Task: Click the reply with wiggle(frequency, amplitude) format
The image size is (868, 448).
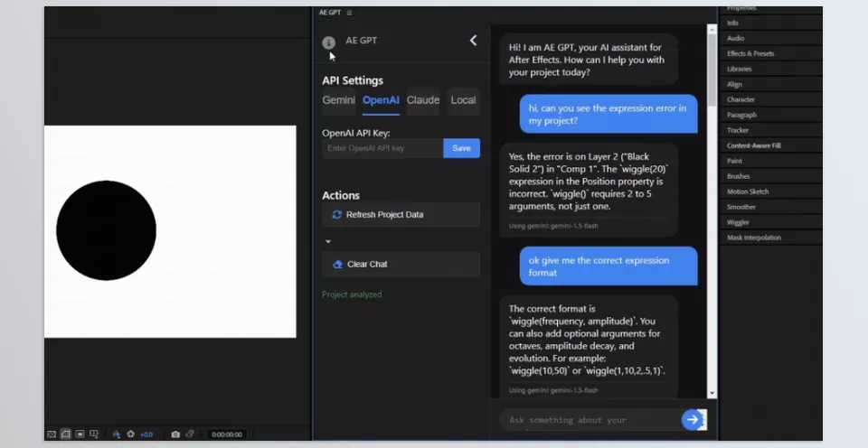Action: [x=589, y=346]
